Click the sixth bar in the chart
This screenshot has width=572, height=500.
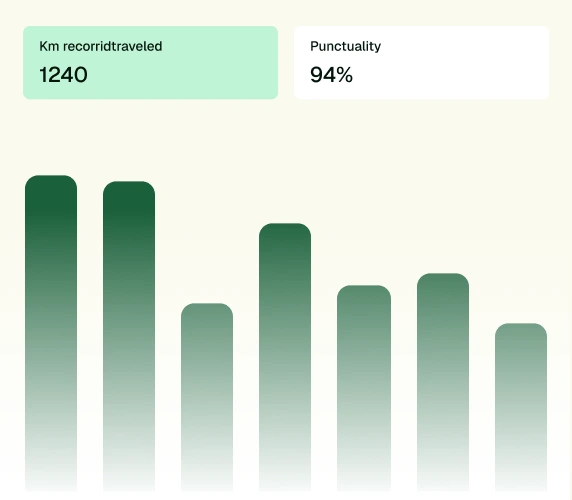coord(443,382)
